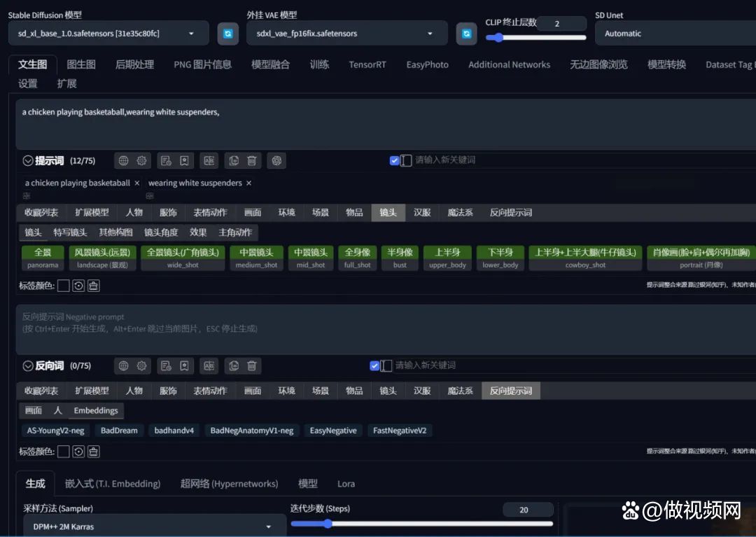756x537 pixels.
Task: Copy the negative prompt to clipboard
Action: [234, 366]
